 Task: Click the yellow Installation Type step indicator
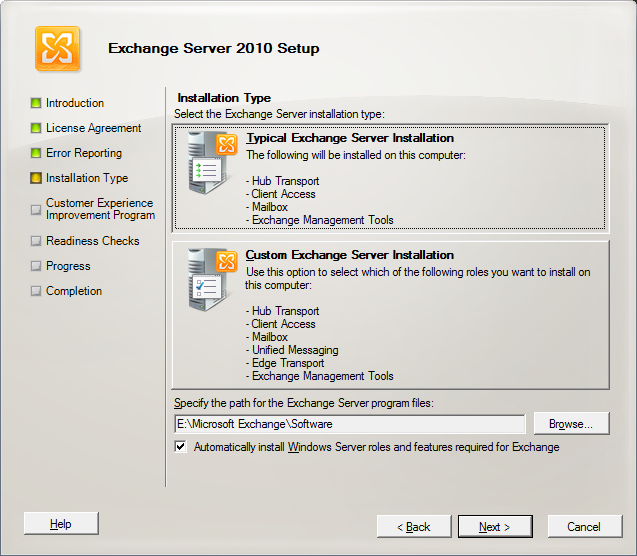36,178
